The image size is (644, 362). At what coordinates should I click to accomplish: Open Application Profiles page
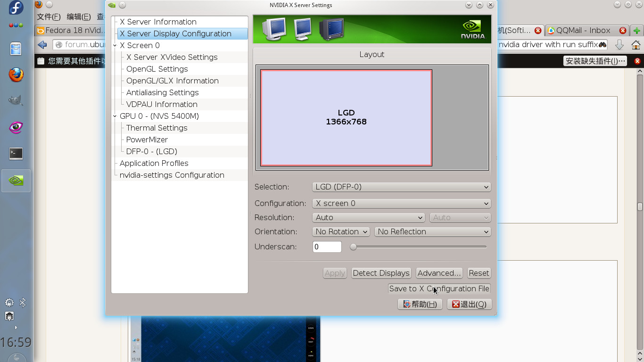154,164
